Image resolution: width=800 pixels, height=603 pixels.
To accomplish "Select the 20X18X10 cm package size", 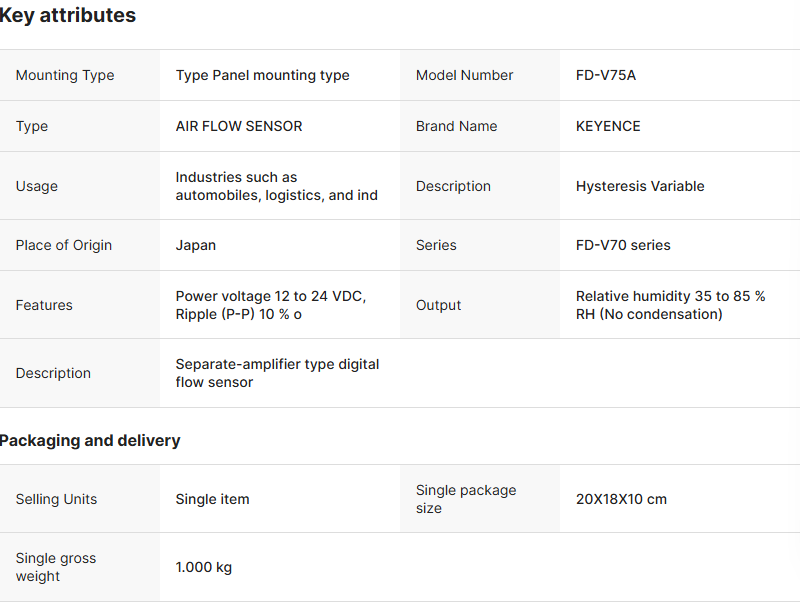I will point(621,499).
